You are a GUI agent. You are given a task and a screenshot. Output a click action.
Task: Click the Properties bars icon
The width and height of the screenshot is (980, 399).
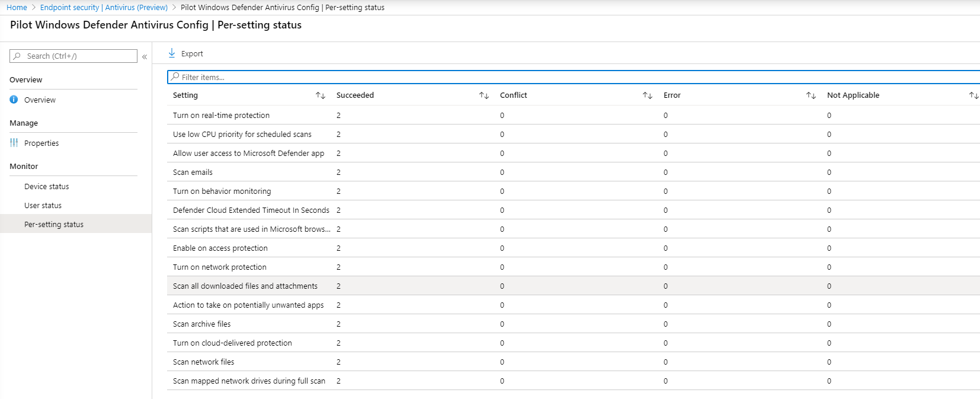pyautogui.click(x=14, y=143)
